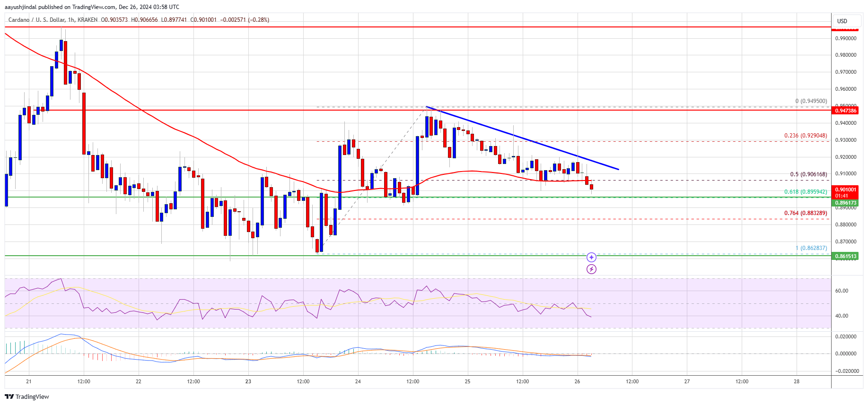868x405 pixels.
Task: Click the 1 (0.862837) Fibonacci bottom label
Action: (x=811, y=248)
